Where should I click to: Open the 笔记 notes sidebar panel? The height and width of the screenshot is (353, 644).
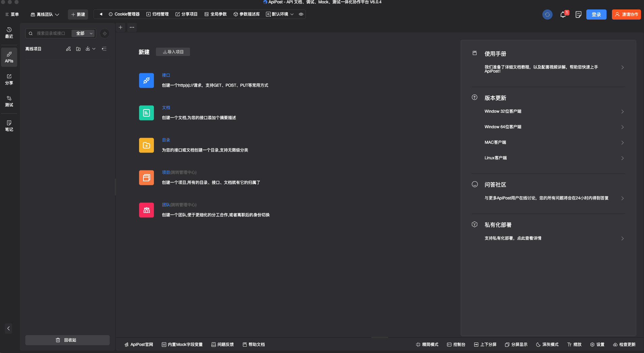[9, 126]
